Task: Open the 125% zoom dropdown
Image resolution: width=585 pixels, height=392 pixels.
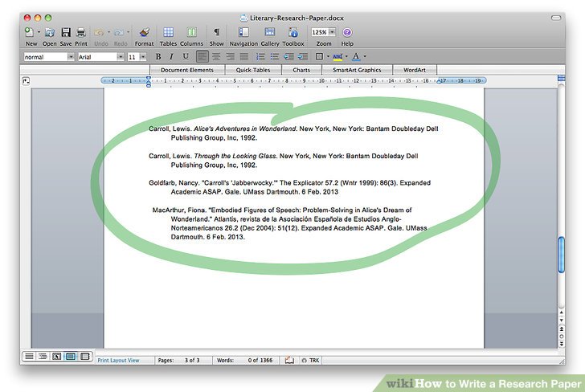Action: pyautogui.click(x=330, y=32)
